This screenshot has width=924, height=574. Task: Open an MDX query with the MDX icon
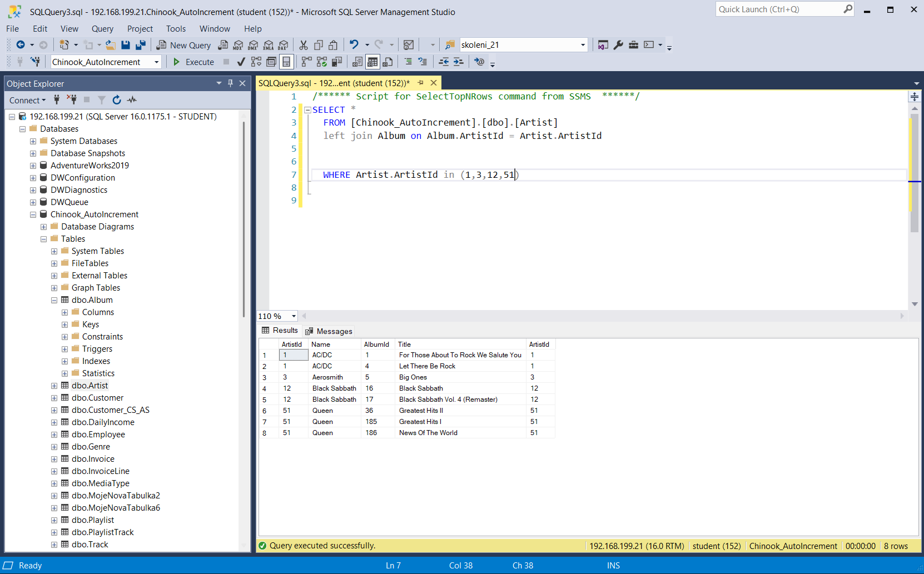[239, 45]
